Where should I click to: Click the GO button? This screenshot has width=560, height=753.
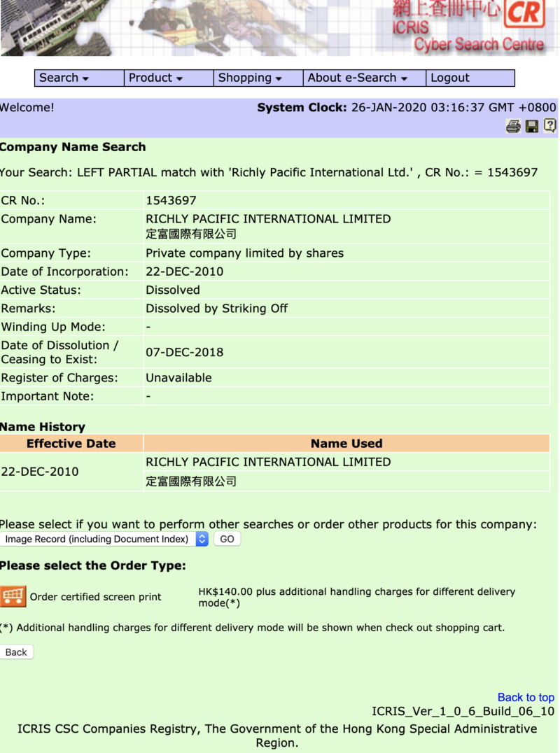227,539
